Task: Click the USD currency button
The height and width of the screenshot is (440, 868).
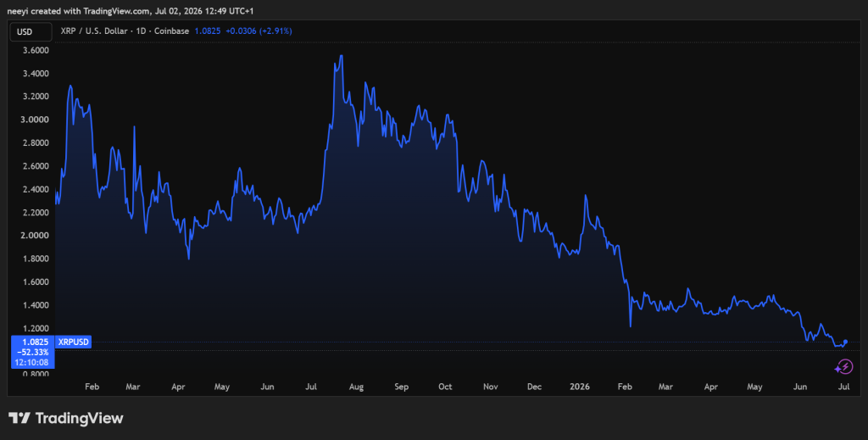Action: (31, 31)
